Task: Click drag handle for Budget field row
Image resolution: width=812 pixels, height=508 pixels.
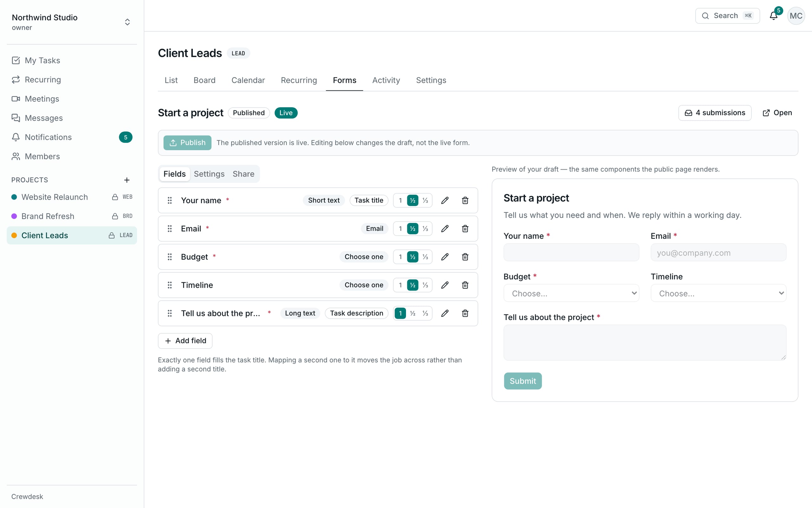Action: [170, 257]
